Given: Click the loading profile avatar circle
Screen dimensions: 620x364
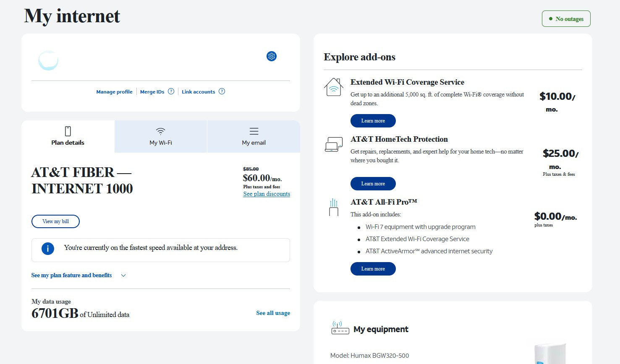Looking at the screenshot, I should [x=48, y=60].
